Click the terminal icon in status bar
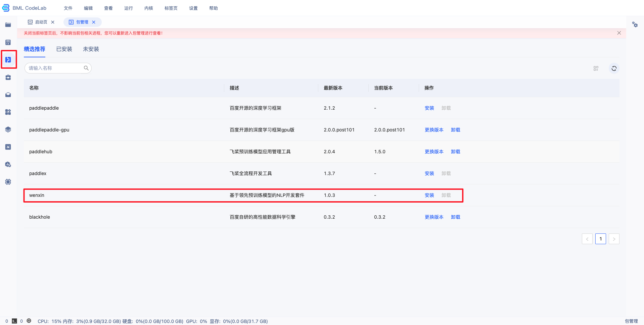Viewport: 644px width, 325px height. coord(14,321)
